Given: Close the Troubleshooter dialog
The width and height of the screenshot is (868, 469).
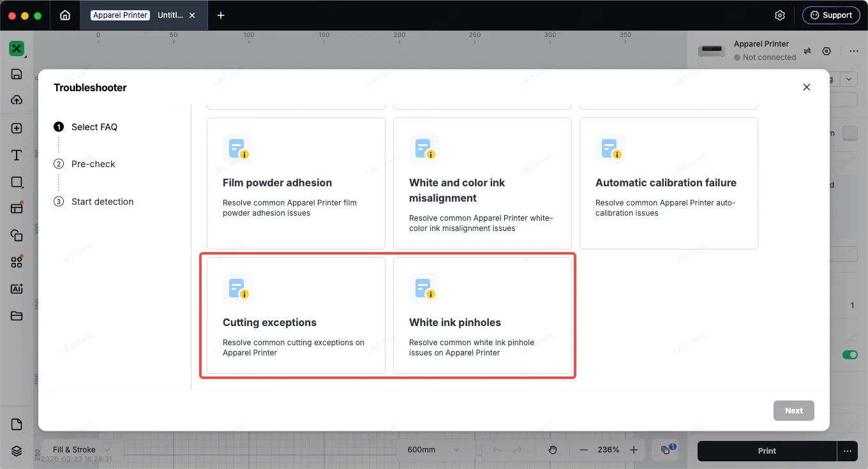Looking at the screenshot, I should [x=807, y=87].
